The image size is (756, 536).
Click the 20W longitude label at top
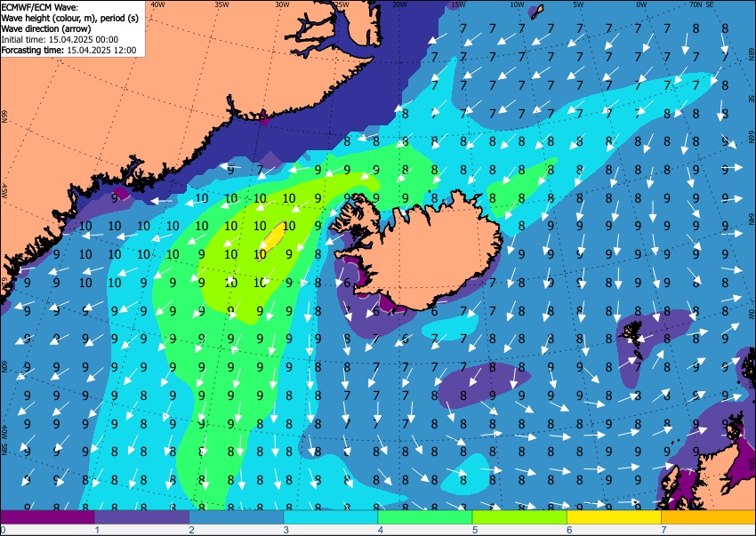[x=399, y=4]
